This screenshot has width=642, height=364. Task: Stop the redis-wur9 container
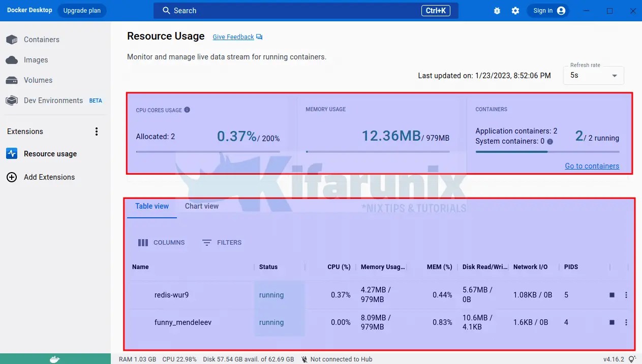612,294
